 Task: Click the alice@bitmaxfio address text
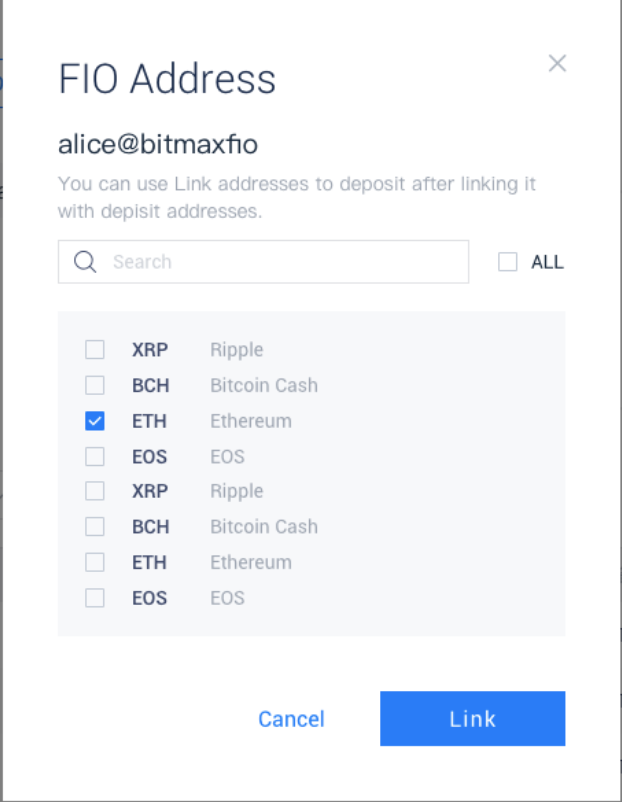tap(158, 145)
